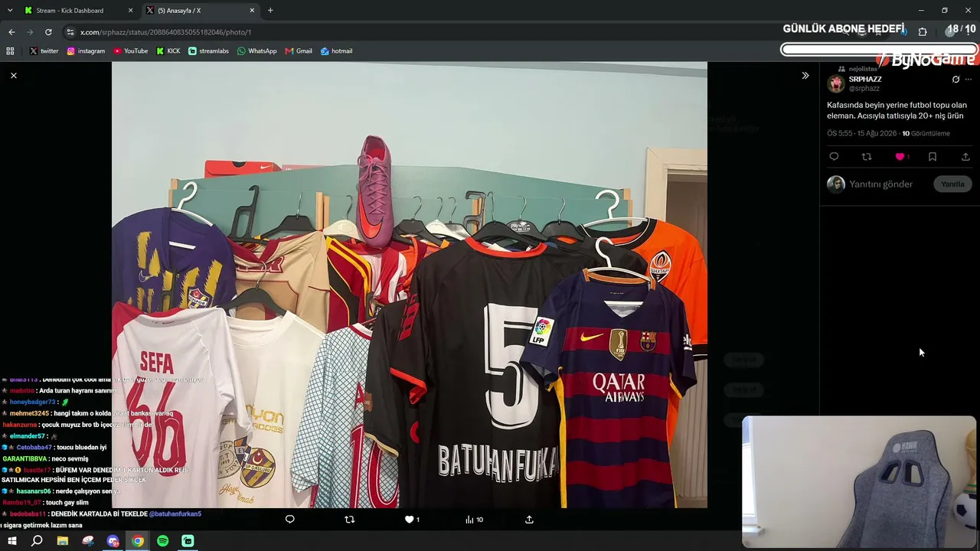Click the share icon in the tweet panel
Viewport: 980px width, 551px height.
point(965,157)
